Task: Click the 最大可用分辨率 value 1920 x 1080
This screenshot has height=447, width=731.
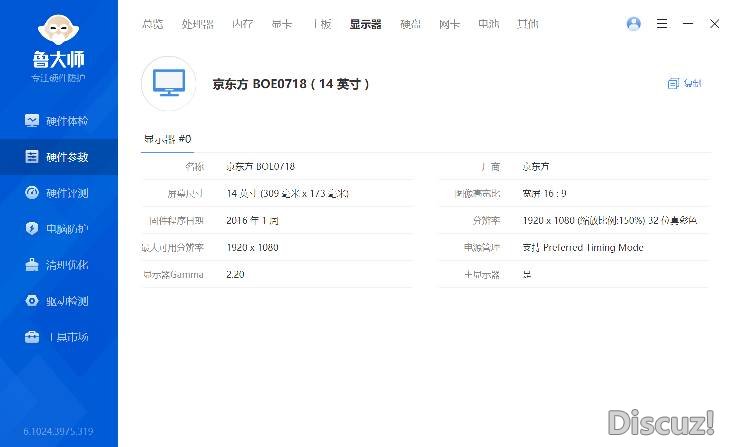Action: pos(252,248)
